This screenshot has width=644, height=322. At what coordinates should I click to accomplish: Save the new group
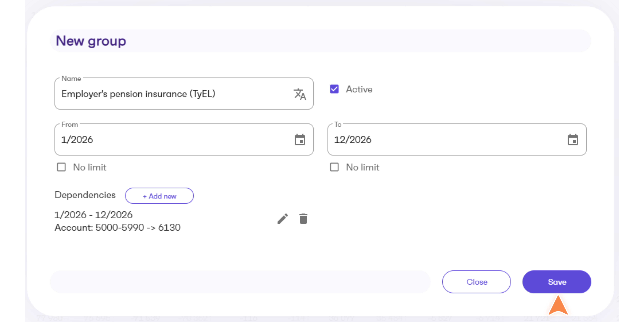click(x=557, y=282)
